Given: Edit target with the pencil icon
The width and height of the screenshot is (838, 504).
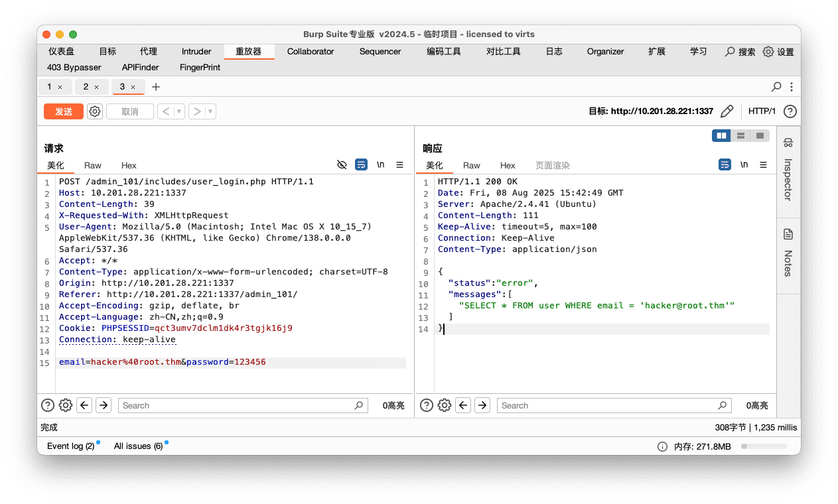Looking at the screenshot, I should [x=727, y=111].
